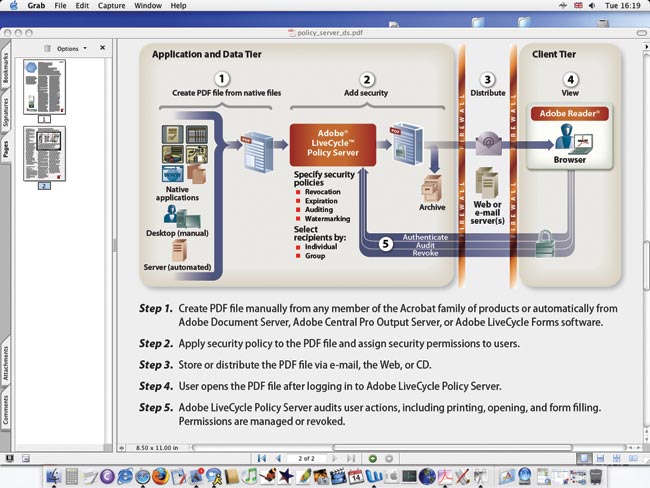
Task: Click the British flag input menu
Action: click(x=578, y=5)
